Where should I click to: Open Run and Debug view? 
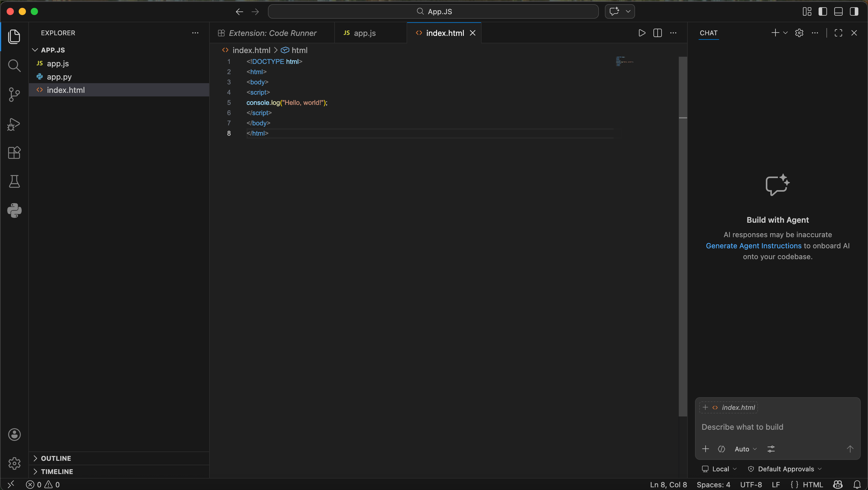[x=14, y=124]
